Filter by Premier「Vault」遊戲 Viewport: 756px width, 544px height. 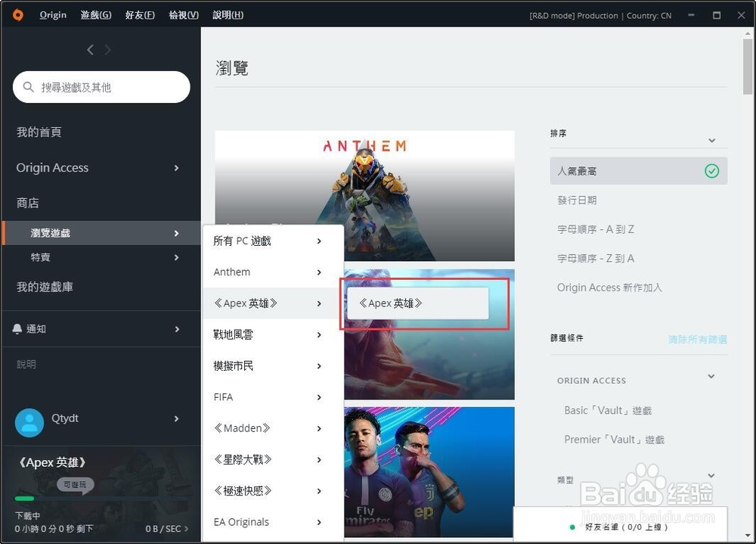click(x=614, y=440)
